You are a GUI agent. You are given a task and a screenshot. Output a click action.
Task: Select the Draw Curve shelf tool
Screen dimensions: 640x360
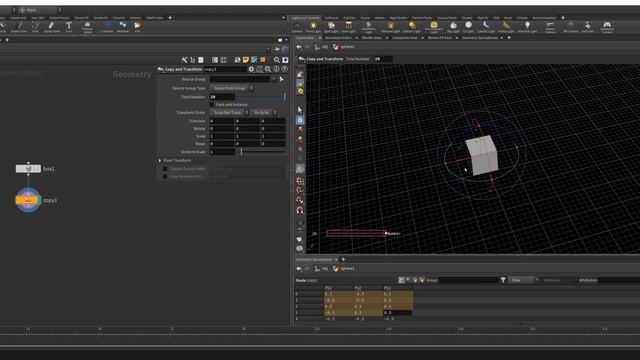click(19, 27)
